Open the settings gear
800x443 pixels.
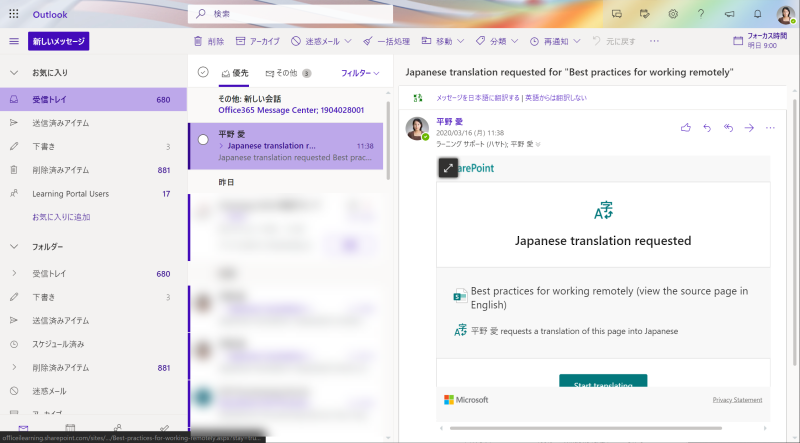(x=673, y=14)
